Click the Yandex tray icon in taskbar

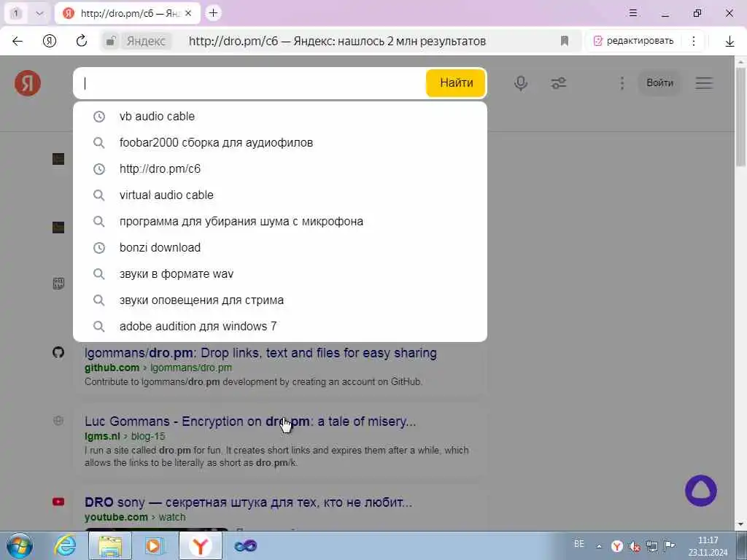pos(617,546)
